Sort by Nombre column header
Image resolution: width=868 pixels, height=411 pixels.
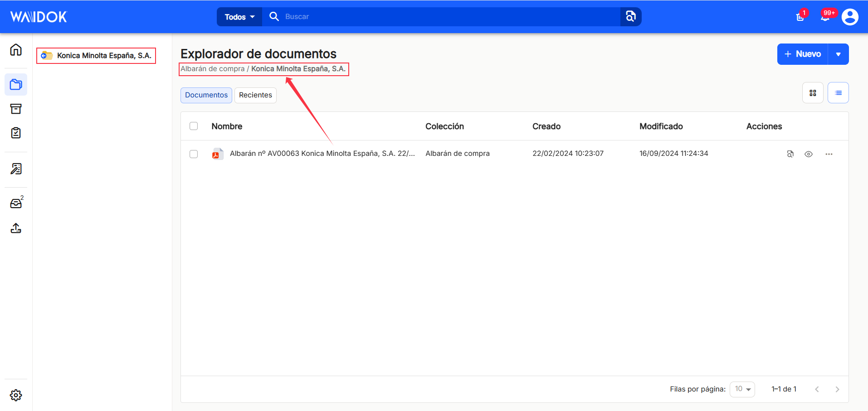coord(227,126)
